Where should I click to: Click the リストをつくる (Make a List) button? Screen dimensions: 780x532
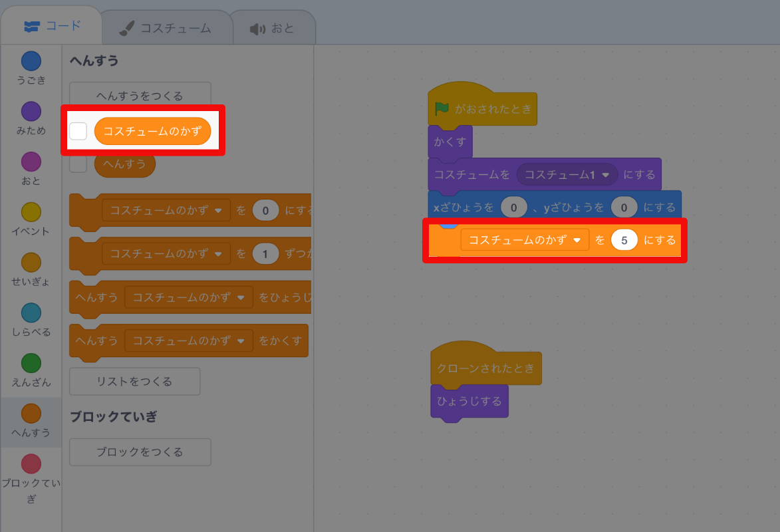tap(134, 381)
